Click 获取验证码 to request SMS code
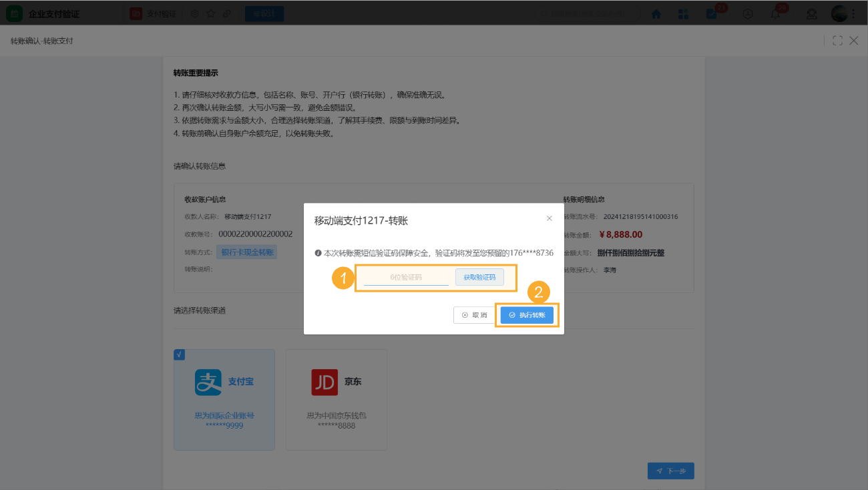 click(479, 277)
